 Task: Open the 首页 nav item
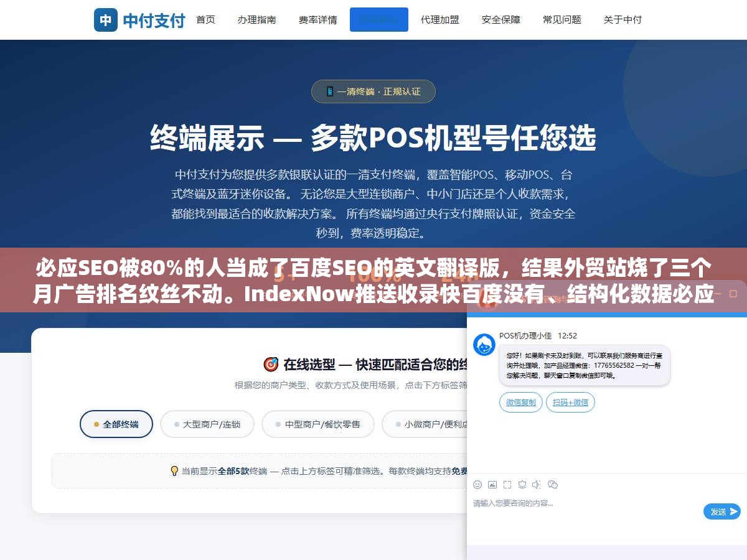(205, 20)
